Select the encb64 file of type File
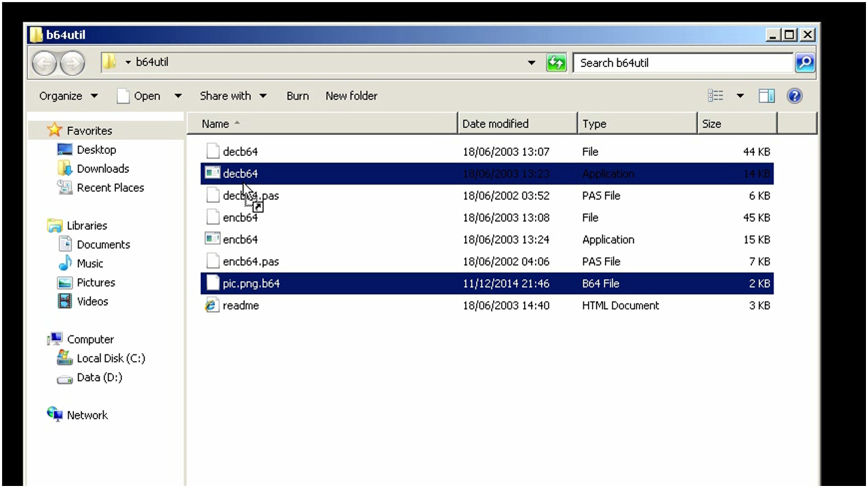Image resolution: width=868 pixels, height=488 pixels. (x=487, y=218)
